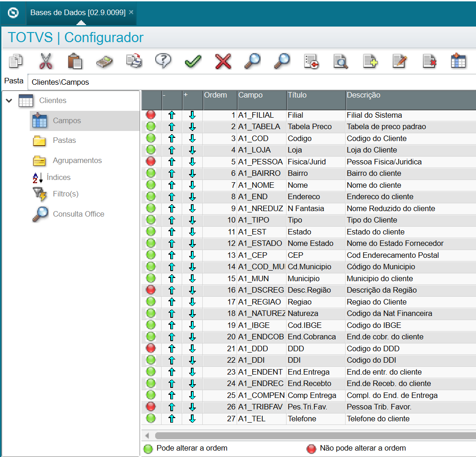The image size is (476, 457).
Task: Open the Help question mark icon
Action: 163,61
